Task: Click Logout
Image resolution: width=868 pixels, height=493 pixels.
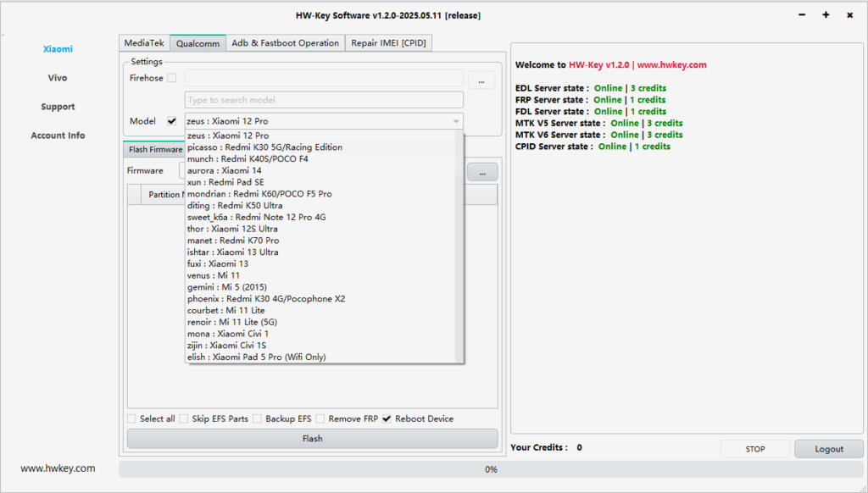Action: 828,448
